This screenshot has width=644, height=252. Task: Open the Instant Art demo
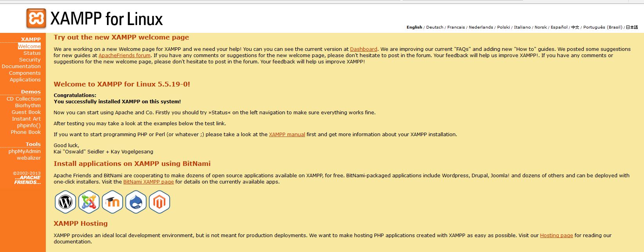click(x=26, y=119)
